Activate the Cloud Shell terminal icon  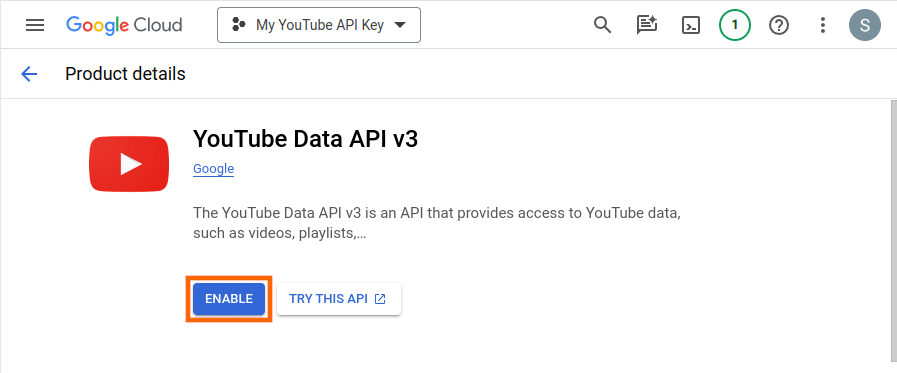(691, 25)
